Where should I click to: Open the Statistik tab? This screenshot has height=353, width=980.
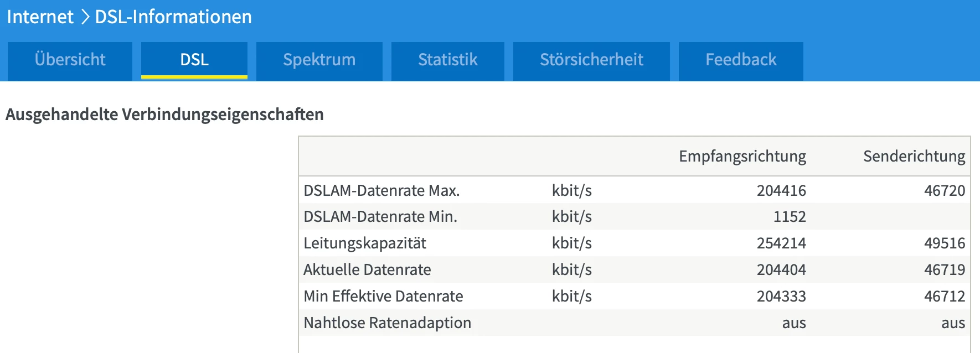[448, 60]
